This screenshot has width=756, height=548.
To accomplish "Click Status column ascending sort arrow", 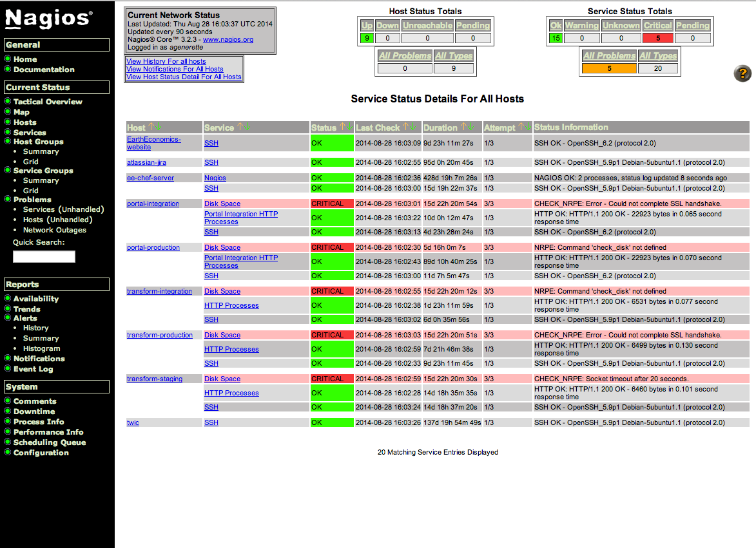I will click(x=343, y=128).
